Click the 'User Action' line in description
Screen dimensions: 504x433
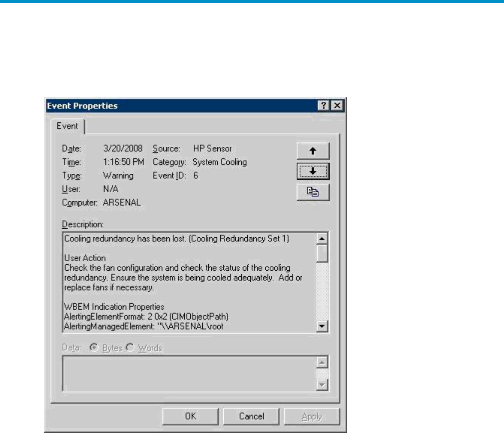click(85, 258)
